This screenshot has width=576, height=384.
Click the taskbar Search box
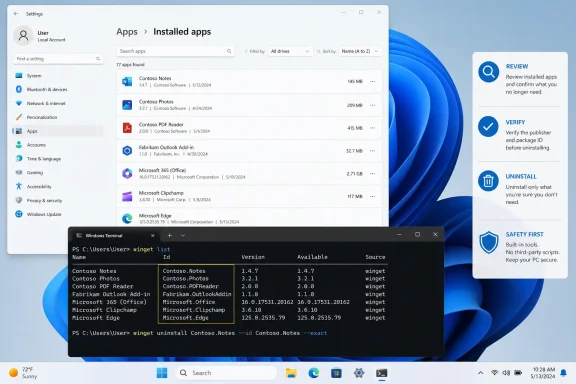tap(226, 373)
